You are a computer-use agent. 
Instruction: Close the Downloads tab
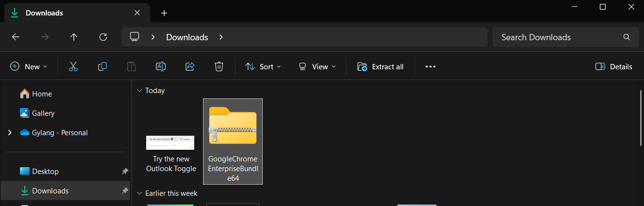tap(137, 13)
